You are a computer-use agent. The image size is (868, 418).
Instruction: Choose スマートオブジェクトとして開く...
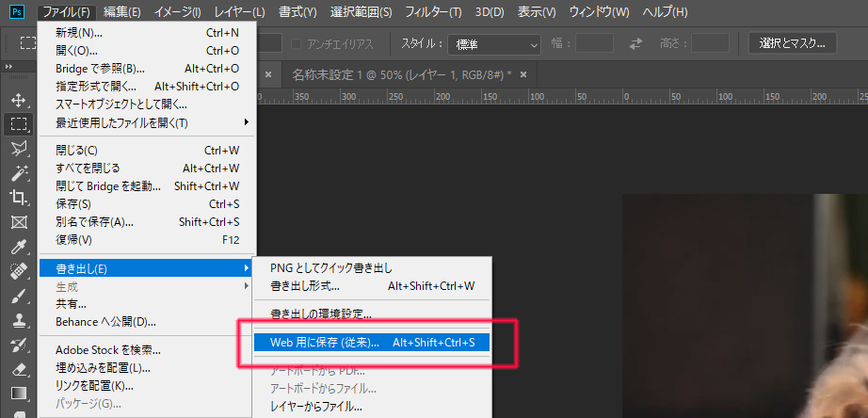coord(147,104)
